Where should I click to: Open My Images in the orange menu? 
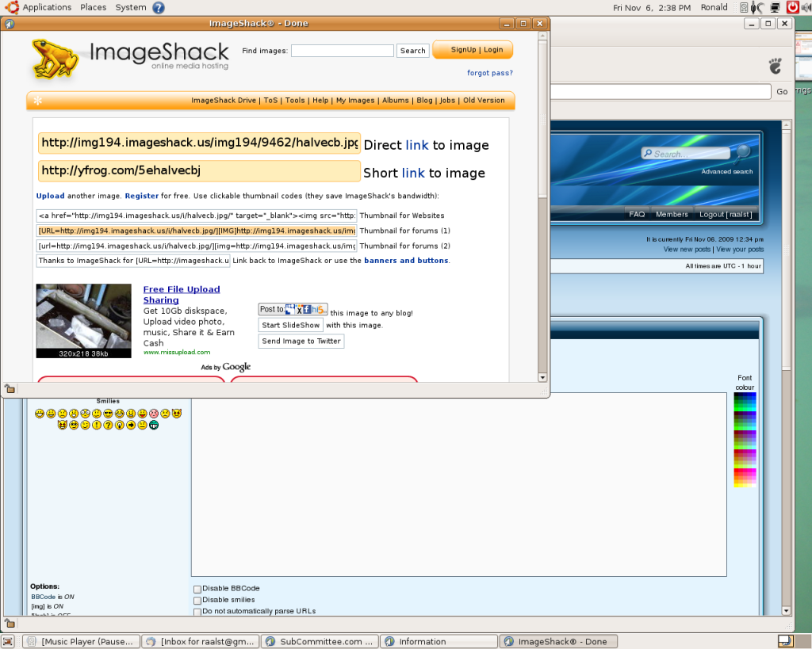click(x=355, y=101)
